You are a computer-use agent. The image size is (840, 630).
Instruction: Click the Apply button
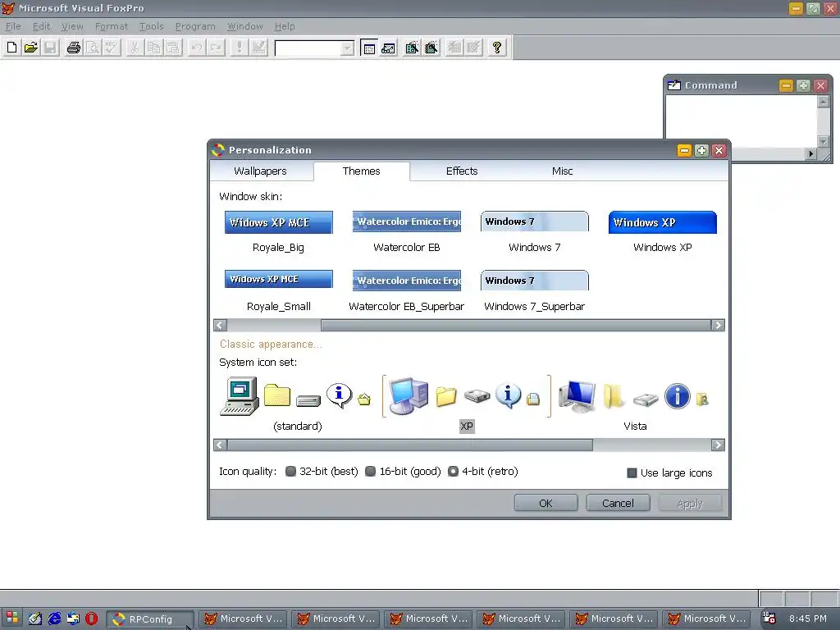pyautogui.click(x=690, y=503)
